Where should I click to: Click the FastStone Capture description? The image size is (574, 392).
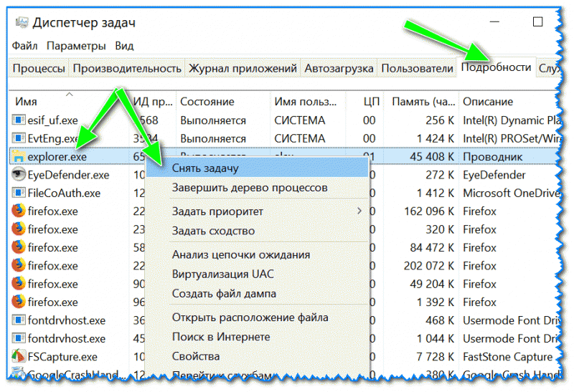click(508, 357)
